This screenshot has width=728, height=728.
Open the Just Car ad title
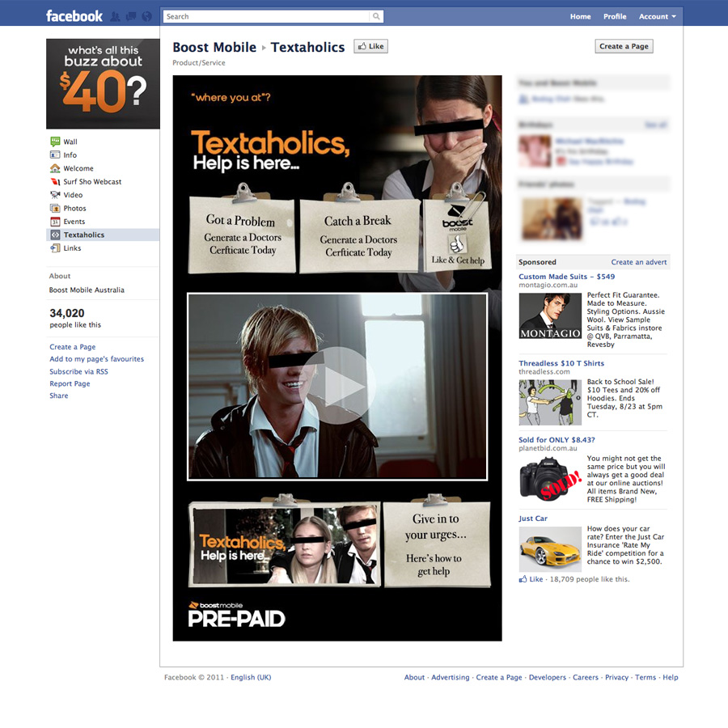click(x=533, y=518)
